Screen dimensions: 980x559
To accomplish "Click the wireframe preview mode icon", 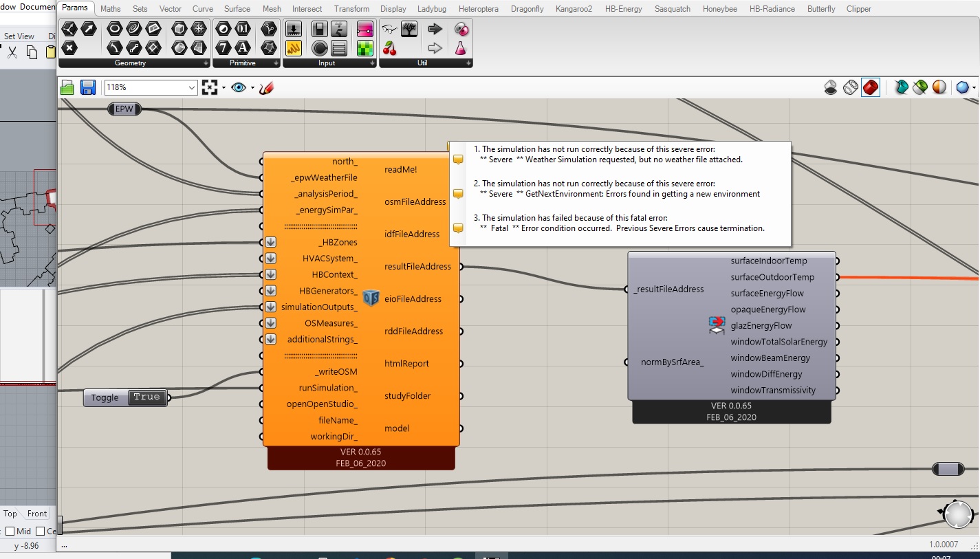I will pos(851,87).
